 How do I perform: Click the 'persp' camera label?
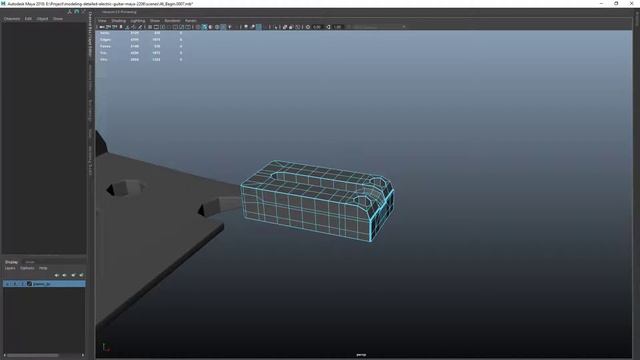pyautogui.click(x=361, y=355)
